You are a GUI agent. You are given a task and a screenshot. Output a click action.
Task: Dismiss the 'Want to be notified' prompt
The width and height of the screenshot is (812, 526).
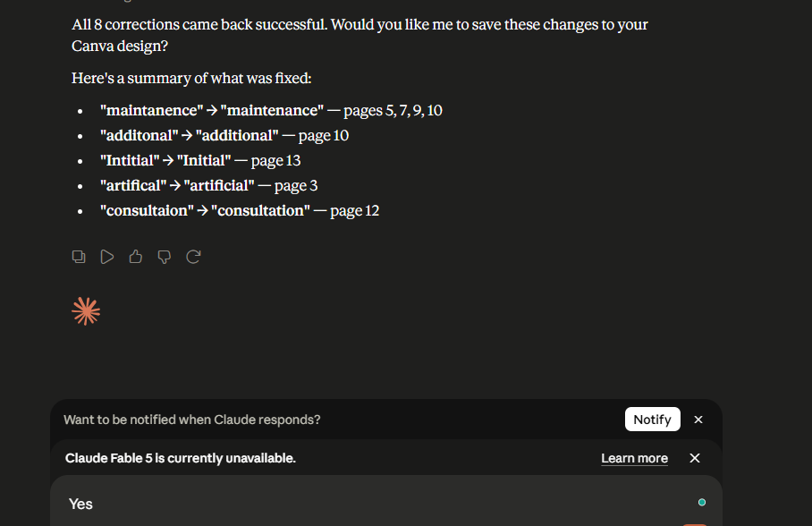pyautogui.click(x=698, y=420)
